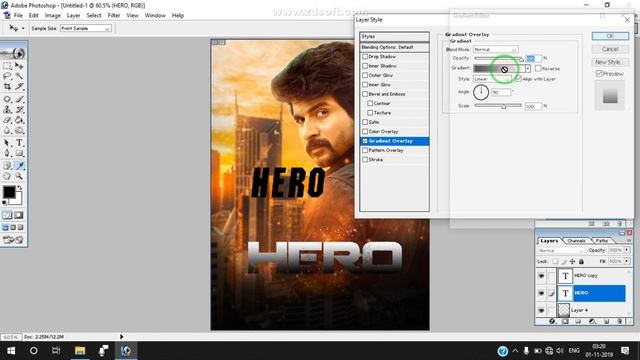The image size is (640, 360).
Task: Uncheck the Gradient Overlay checkbox
Action: 365,141
